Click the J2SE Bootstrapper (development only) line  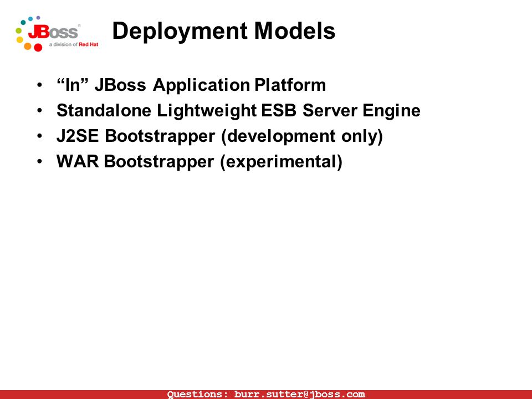(x=219, y=136)
